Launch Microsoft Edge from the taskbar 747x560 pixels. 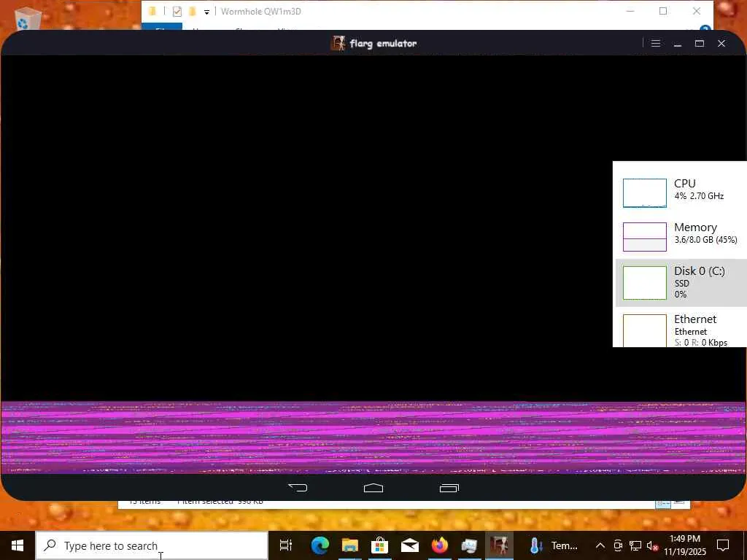click(x=320, y=545)
